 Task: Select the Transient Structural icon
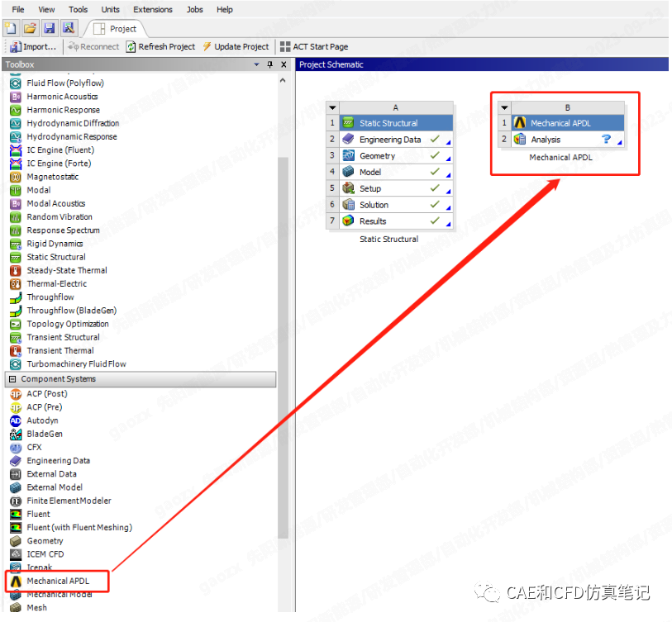pyautogui.click(x=16, y=337)
